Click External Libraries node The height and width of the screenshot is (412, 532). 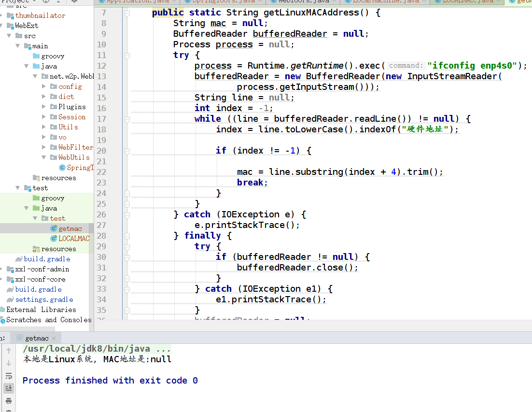point(41,310)
